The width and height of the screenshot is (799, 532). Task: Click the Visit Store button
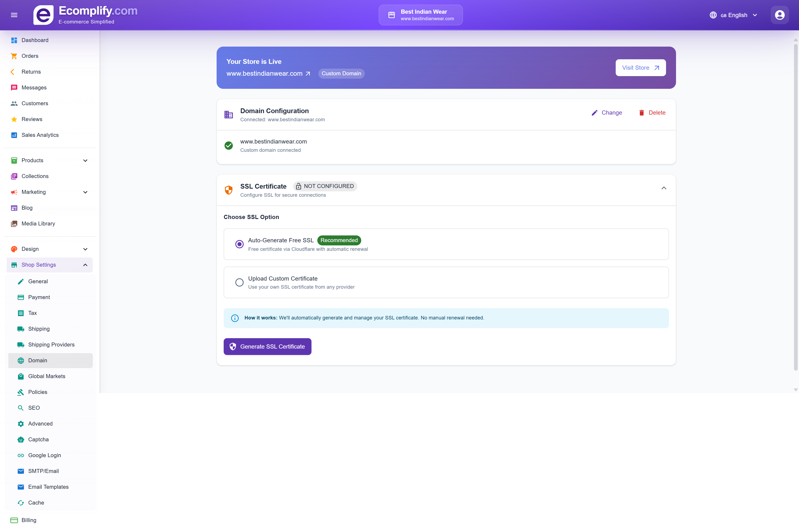(640, 68)
